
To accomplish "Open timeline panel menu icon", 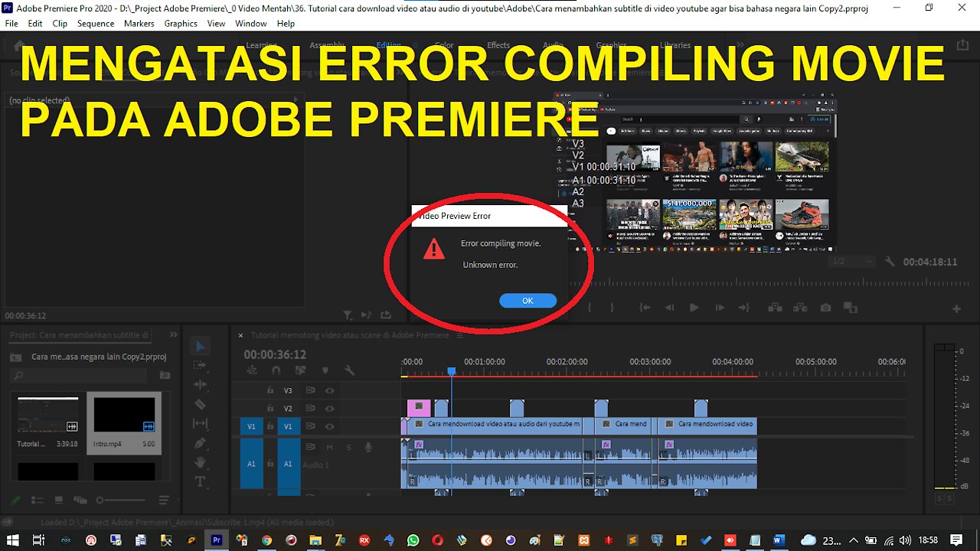I will pyautogui.click(x=459, y=335).
